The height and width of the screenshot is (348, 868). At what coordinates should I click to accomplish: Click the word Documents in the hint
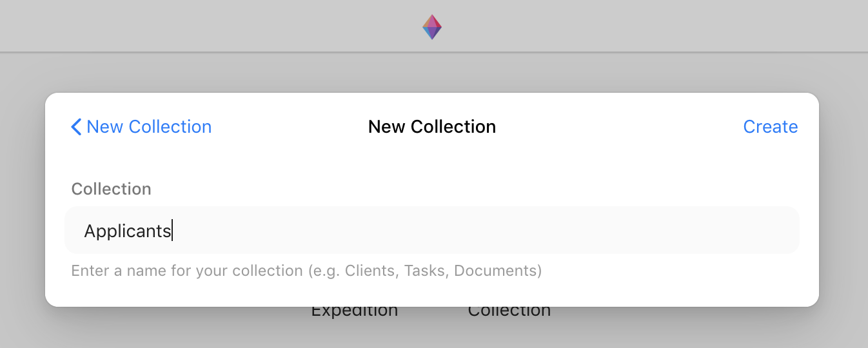495,271
